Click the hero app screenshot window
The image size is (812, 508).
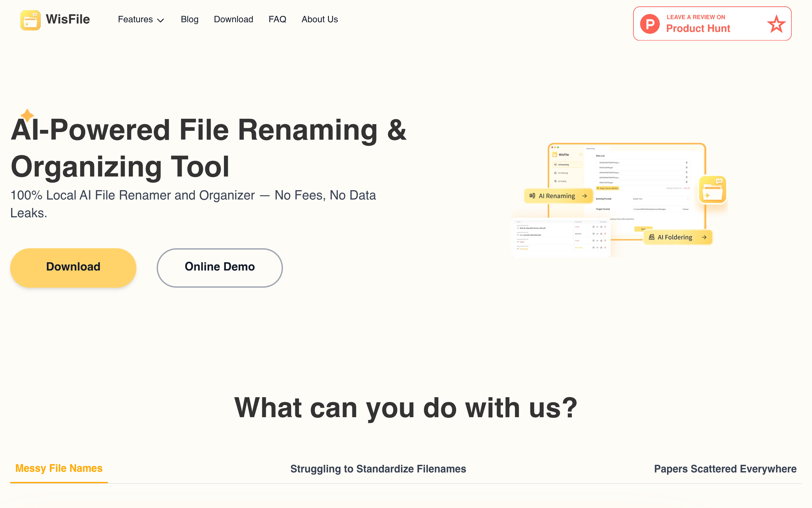tap(626, 191)
